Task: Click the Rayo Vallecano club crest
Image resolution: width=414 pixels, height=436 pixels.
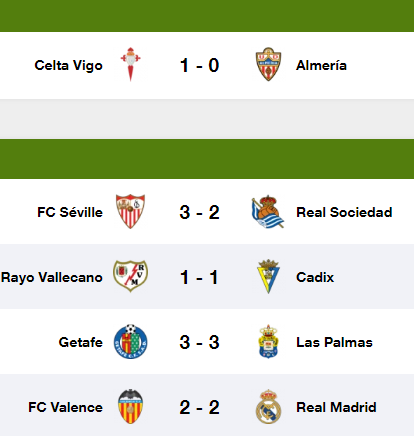Action: point(130,276)
